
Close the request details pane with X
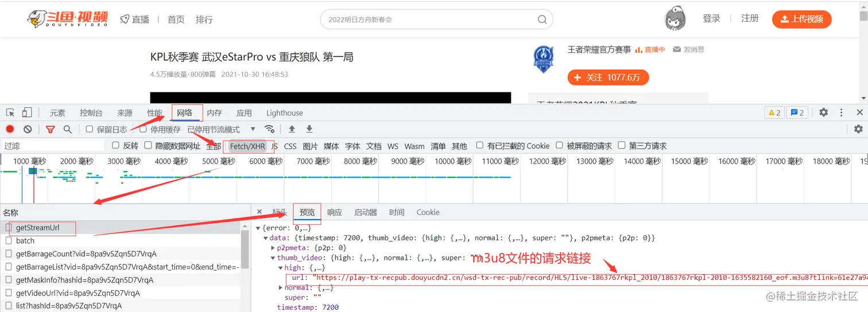[x=259, y=212]
